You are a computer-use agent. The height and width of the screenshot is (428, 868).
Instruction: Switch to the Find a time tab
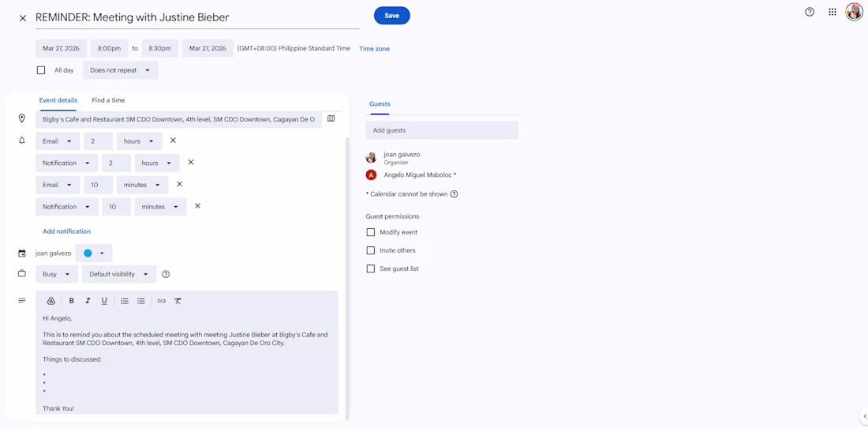(108, 100)
